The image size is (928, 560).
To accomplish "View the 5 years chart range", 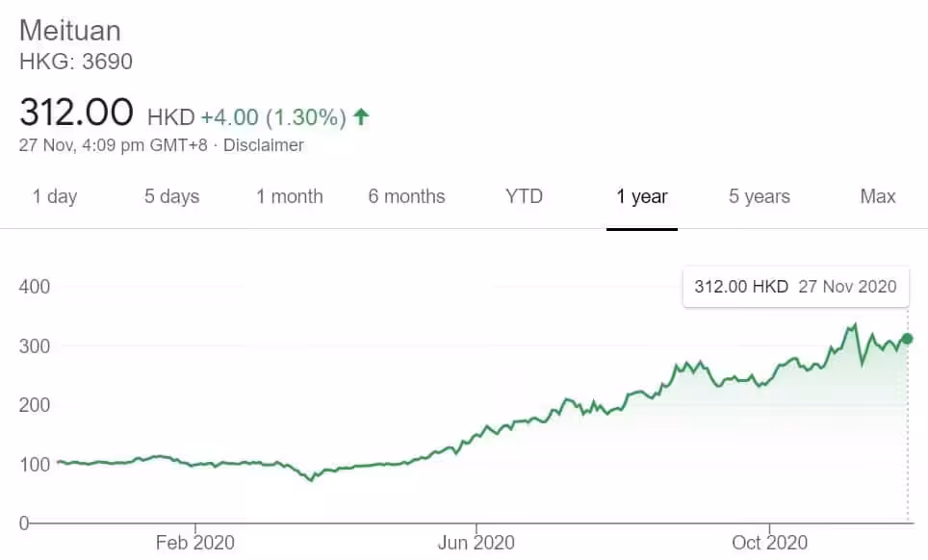I will (x=760, y=196).
